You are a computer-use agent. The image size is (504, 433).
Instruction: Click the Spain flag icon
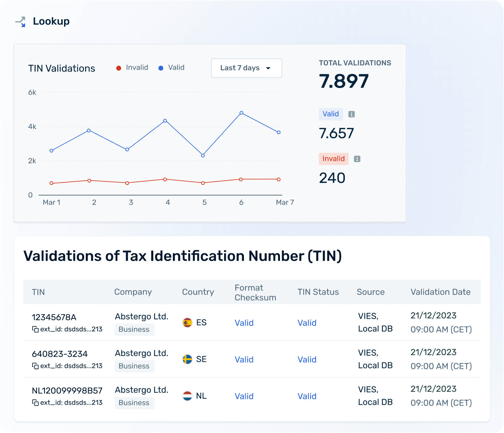pyautogui.click(x=188, y=323)
